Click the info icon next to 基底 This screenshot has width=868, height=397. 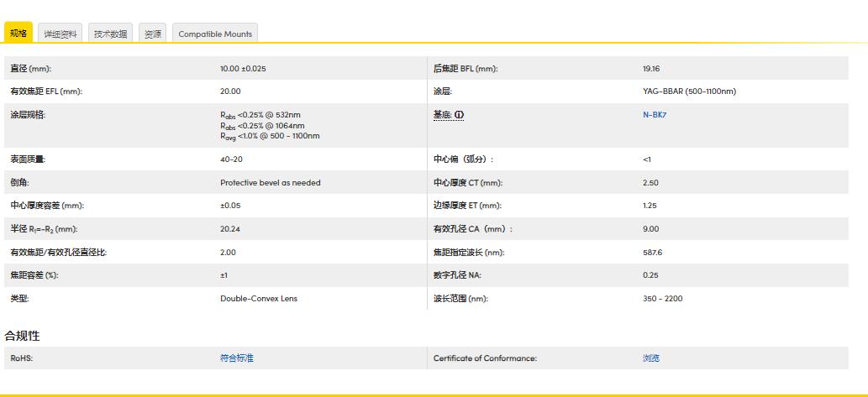(460, 115)
